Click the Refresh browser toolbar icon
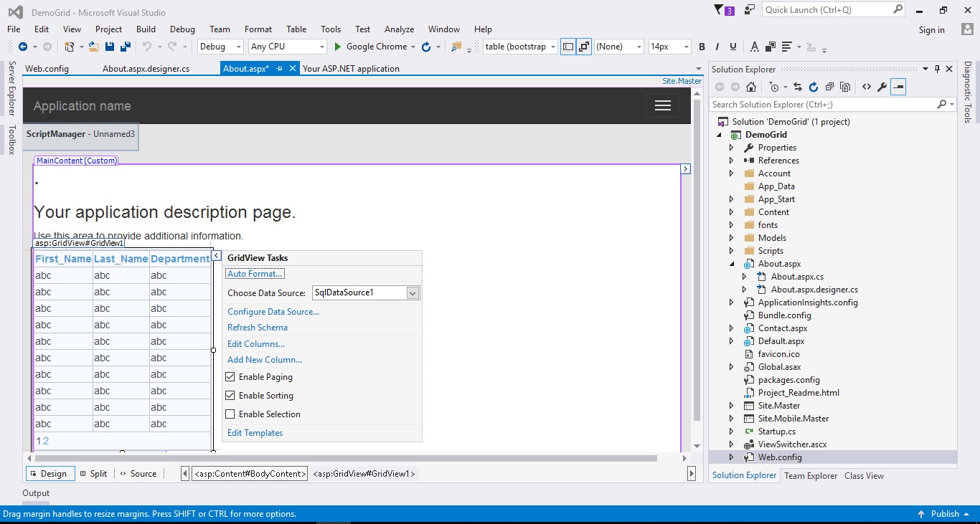This screenshot has width=980, height=524. (x=425, y=47)
